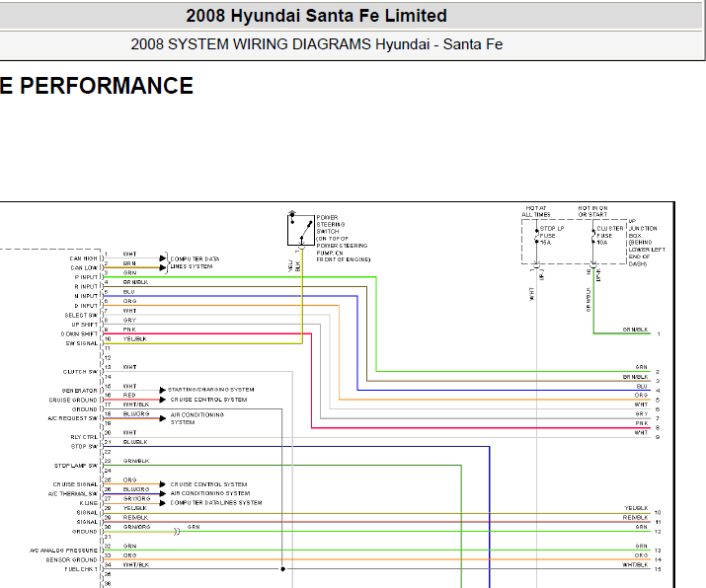Click the 'CRUISE SIGNAL' pin label

click(x=75, y=485)
